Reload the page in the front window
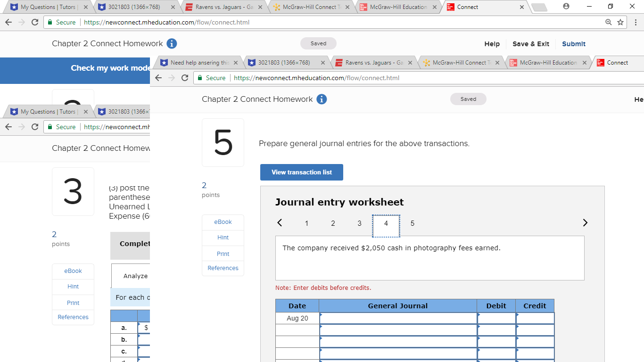The height and width of the screenshot is (362, 644). point(185,78)
